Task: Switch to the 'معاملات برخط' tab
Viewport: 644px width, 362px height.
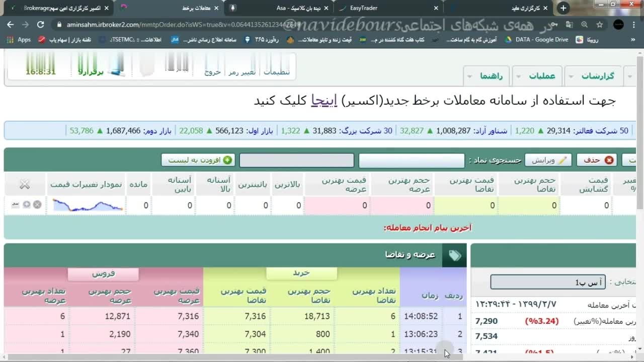Action: (x=169, y=8)
